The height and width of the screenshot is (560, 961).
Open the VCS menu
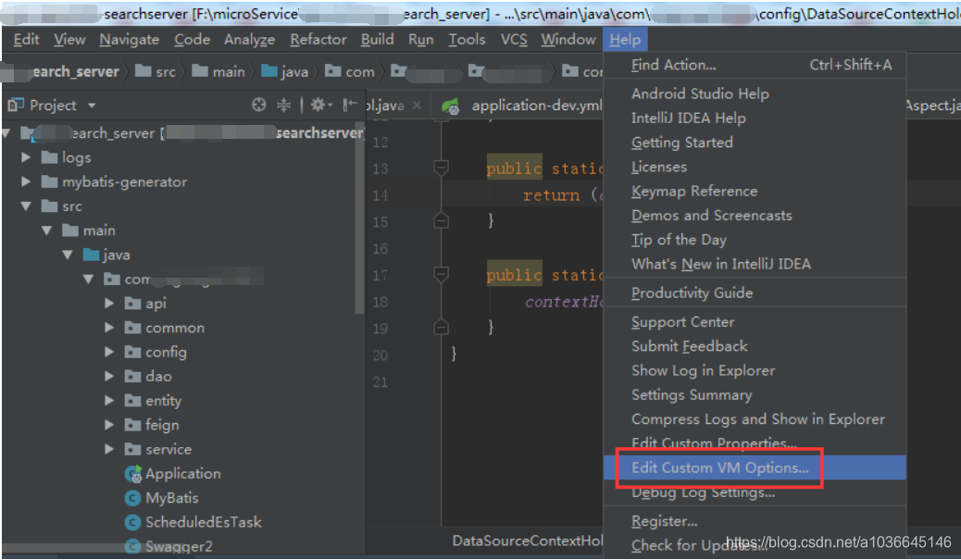pos(514,39)
